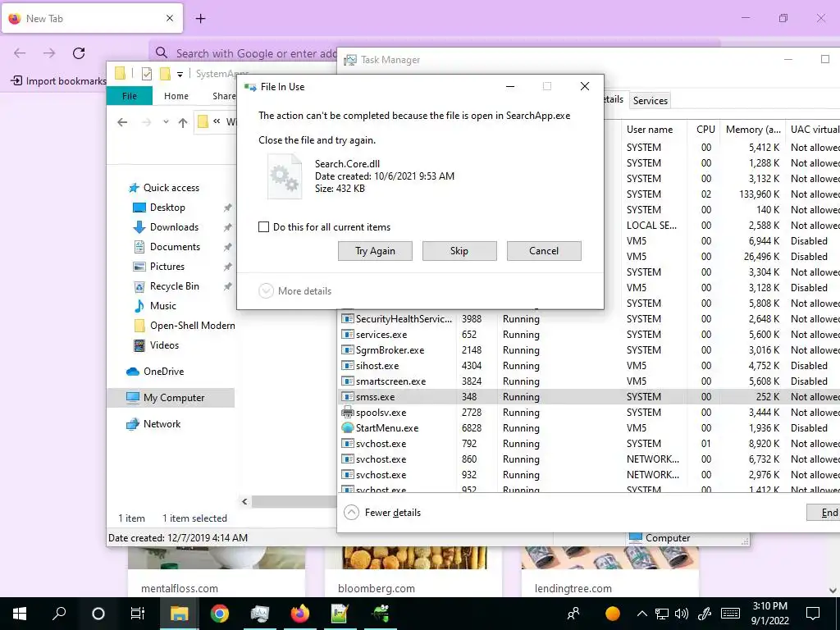
Task: Open the Open-Shell Modern folder
Action: [192, 326]
